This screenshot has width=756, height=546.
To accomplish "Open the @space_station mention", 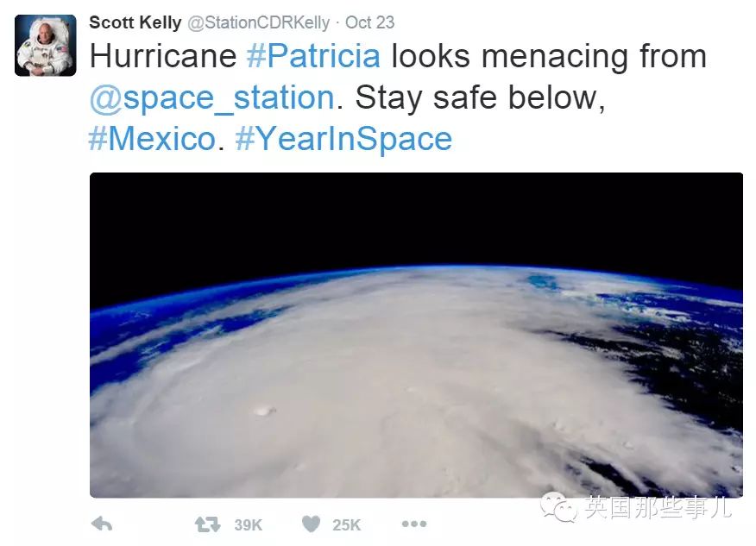I will coord(212,97).
